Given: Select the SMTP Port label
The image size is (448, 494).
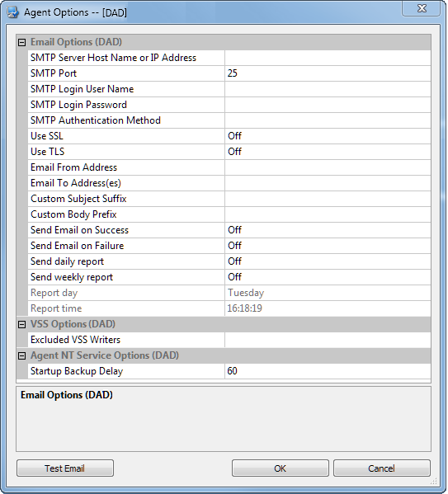Looking at the screenshot, I should tap(54, 73).
